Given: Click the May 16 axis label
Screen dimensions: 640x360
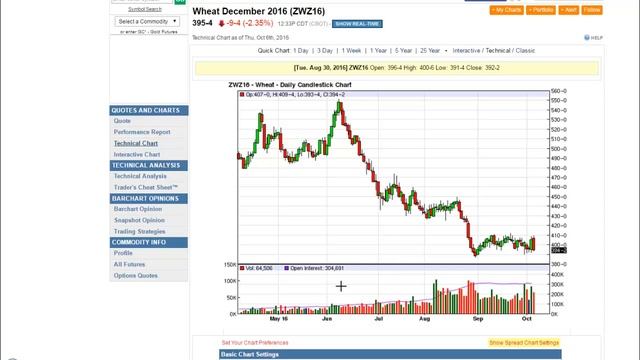Looking at the screenshot, I should tap(278, 318).
